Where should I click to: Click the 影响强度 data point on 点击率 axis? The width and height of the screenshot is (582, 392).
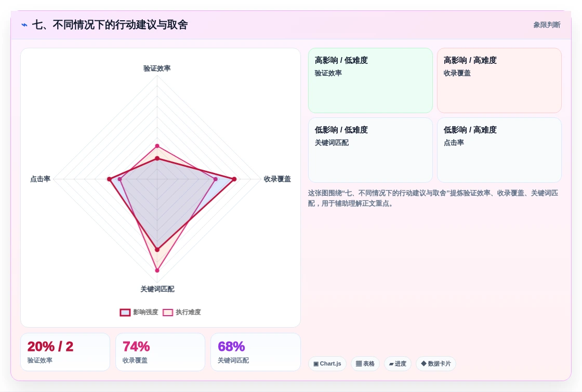[109, 179]
